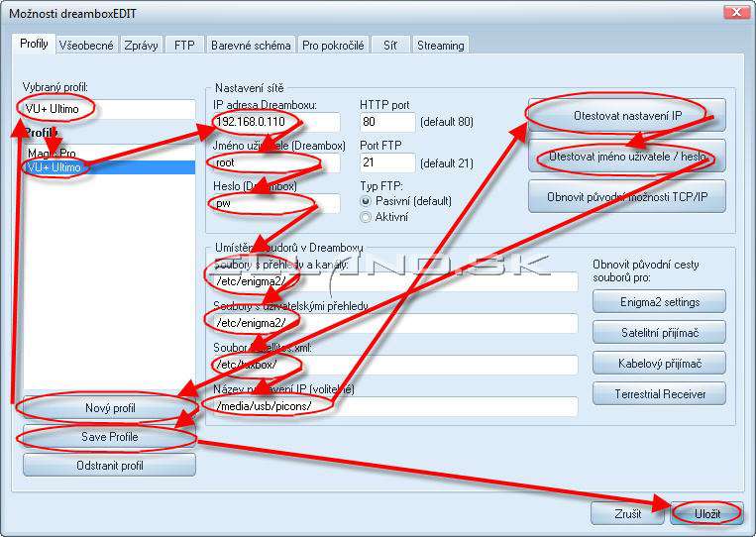The height and width of the screenshot is (537, 756).
Task: Click Obnovit původní možnosti TCP/IP button
Action: click(627, 197)
